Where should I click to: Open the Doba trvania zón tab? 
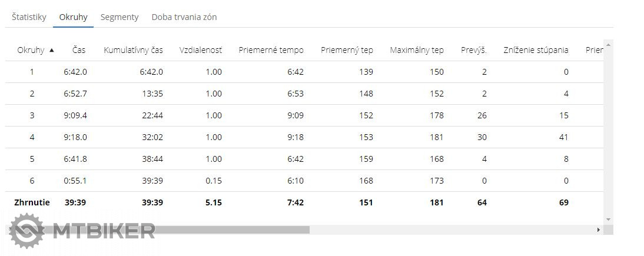(x=184, y=17)
